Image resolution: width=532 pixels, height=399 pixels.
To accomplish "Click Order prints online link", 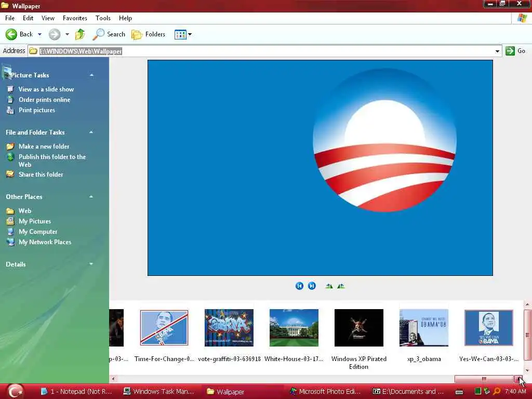I will [45, 100].
